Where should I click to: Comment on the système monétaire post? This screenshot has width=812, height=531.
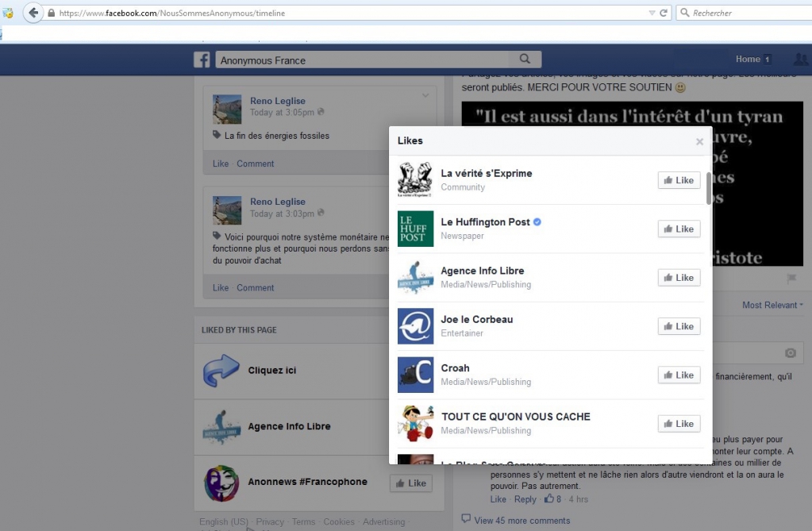256,288
